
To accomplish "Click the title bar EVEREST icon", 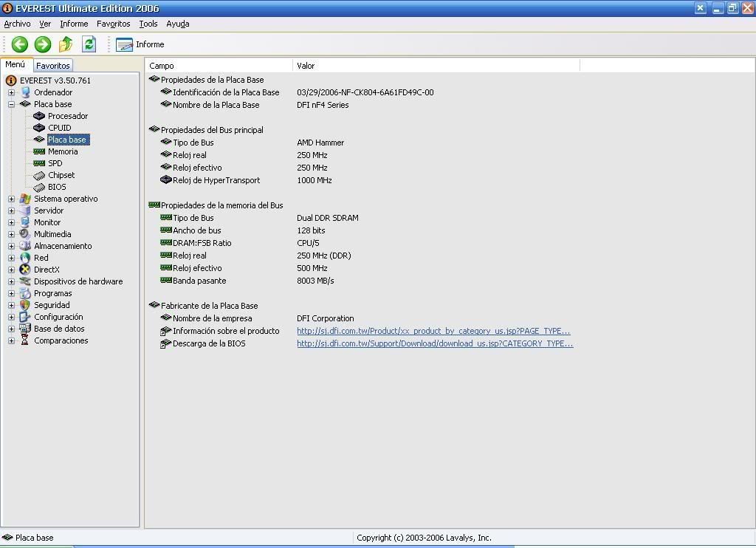I will pyautogui.click(x=7, y=8).
